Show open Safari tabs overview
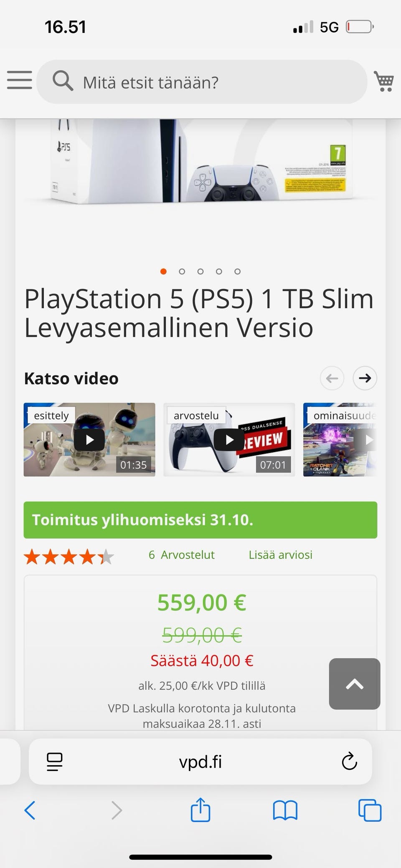 (370, 810)
